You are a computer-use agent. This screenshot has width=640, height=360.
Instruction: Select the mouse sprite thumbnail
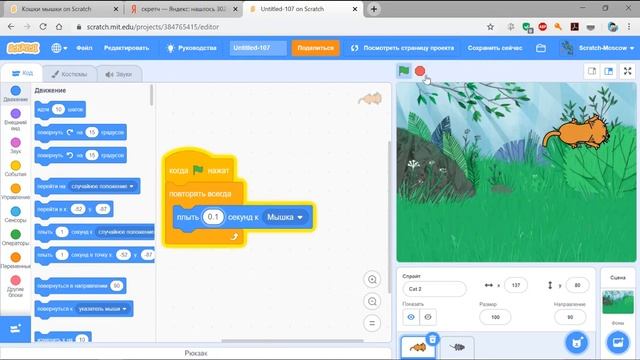click(457, 347)
